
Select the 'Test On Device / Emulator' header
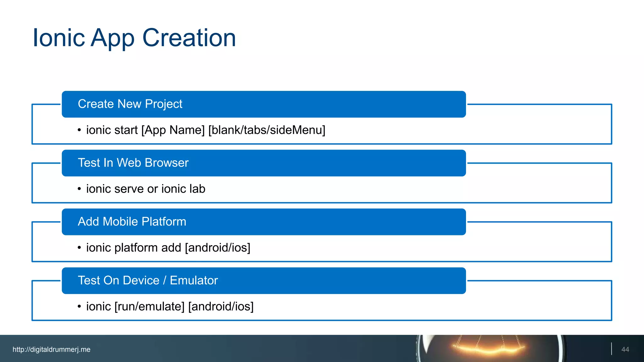tap(264, 281)
